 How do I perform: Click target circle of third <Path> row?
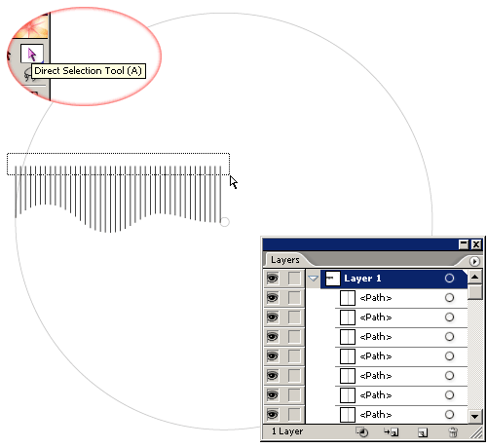(x=449, y=337)
